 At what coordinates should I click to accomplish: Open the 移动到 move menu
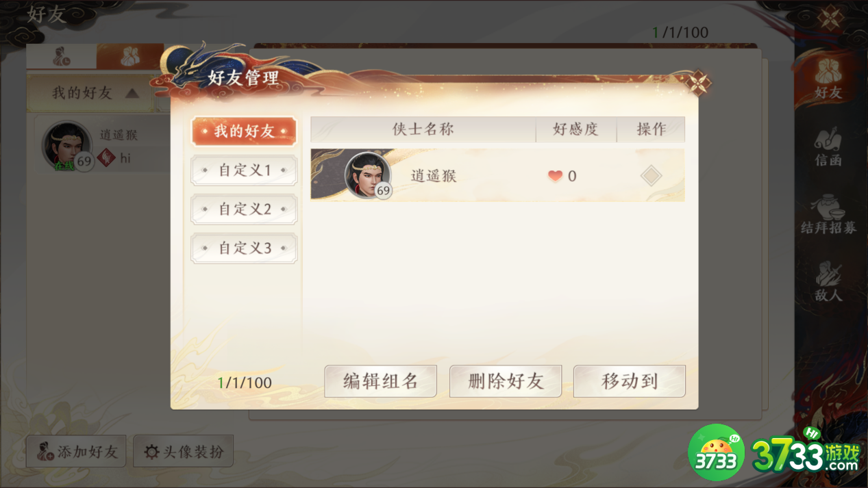click(x=630, y=381)
